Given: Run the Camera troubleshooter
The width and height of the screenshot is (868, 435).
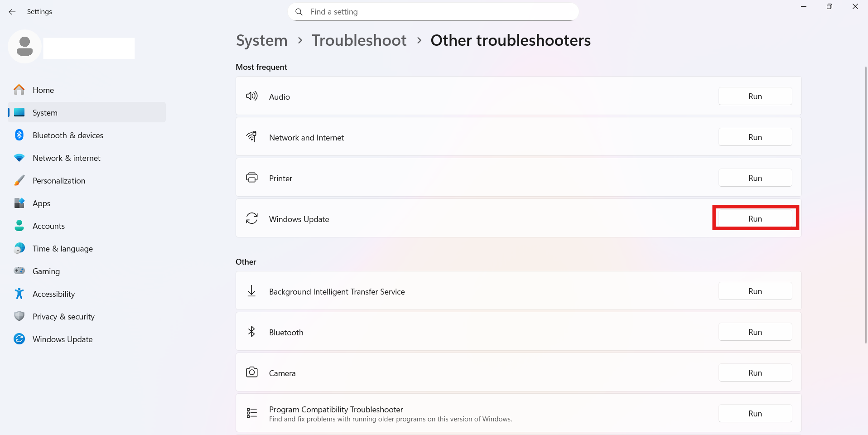Looking at the screenshot, I should click(x=755, y=373).
